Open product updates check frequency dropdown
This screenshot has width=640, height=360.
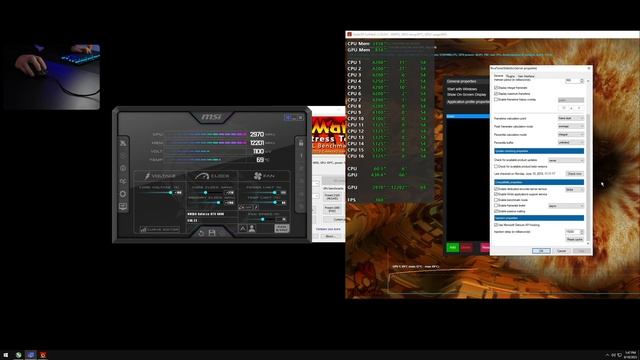coord(566,160)
